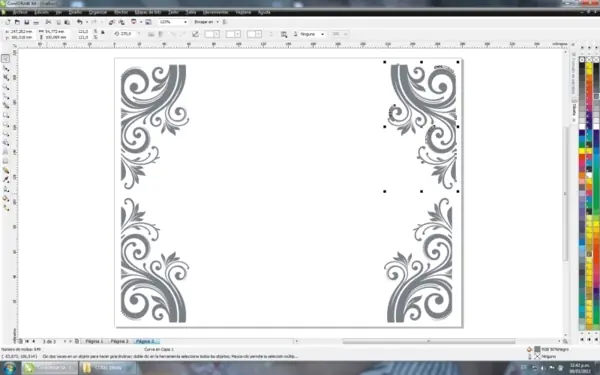Select the Basic Shapes tool in the toolbox
Screen dimensions: 600x375
point(5,142)
